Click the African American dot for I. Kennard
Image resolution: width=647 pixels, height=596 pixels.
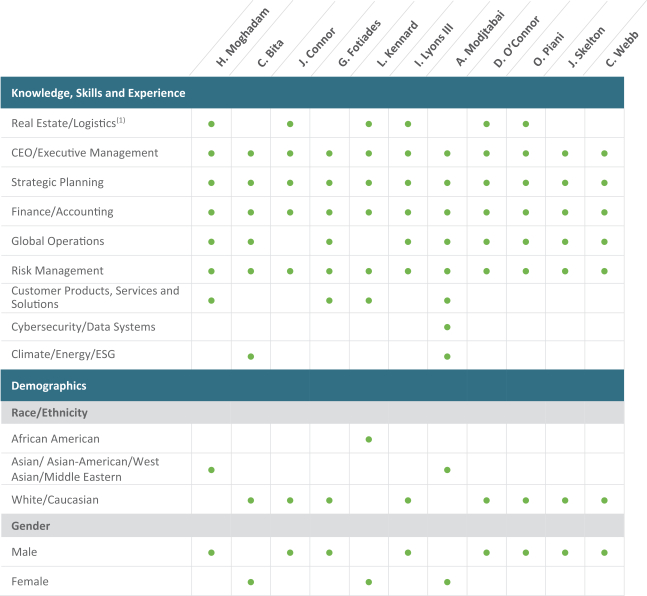[369, 439]
